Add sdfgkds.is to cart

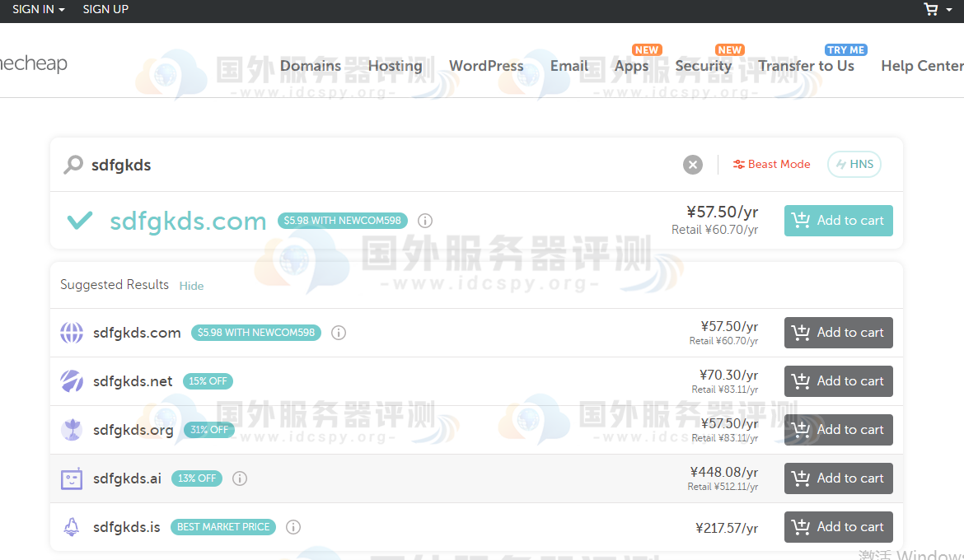click(839, 527)
